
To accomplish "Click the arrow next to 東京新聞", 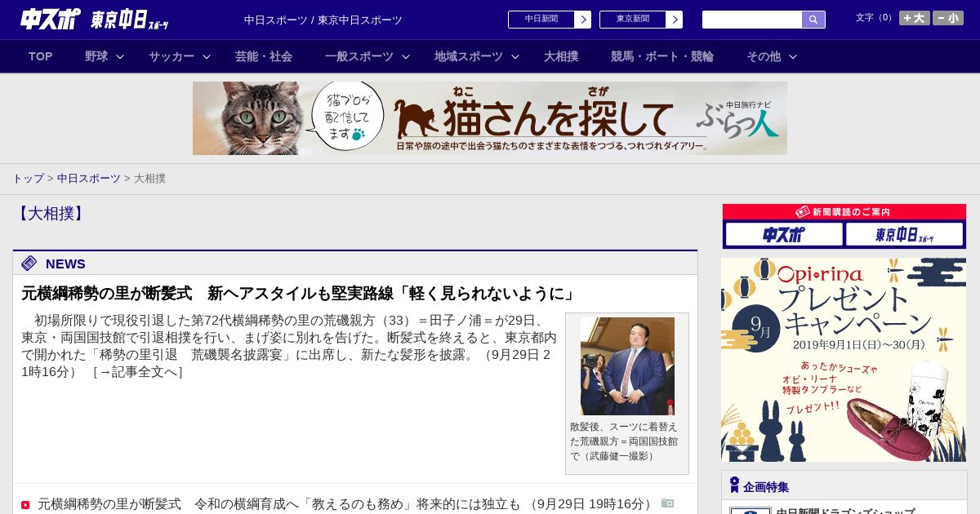I will pos(675,20).
